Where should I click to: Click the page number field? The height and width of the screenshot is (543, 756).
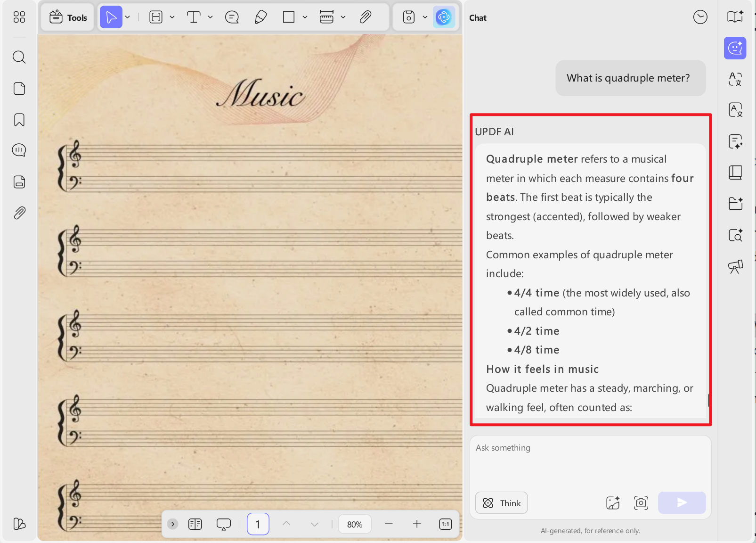(x=258, y=524)
